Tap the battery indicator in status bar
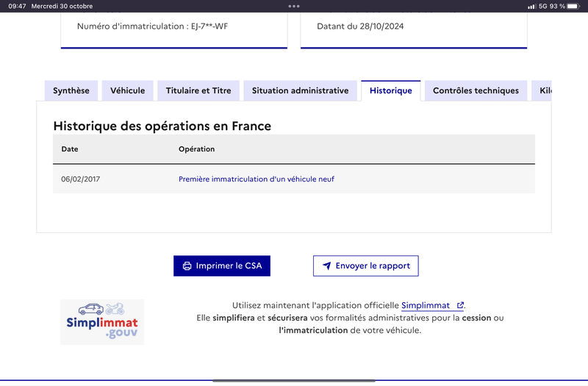 pos(573,6)
